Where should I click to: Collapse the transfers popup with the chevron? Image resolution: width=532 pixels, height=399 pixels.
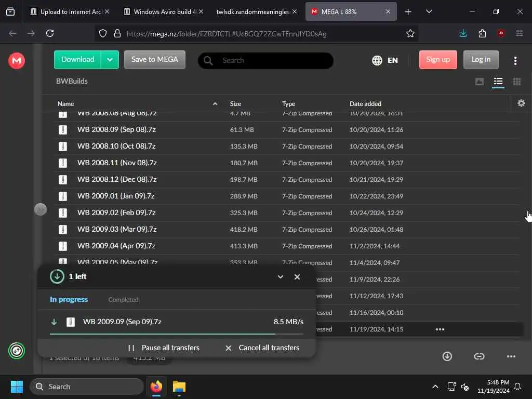tap(280, 277)
